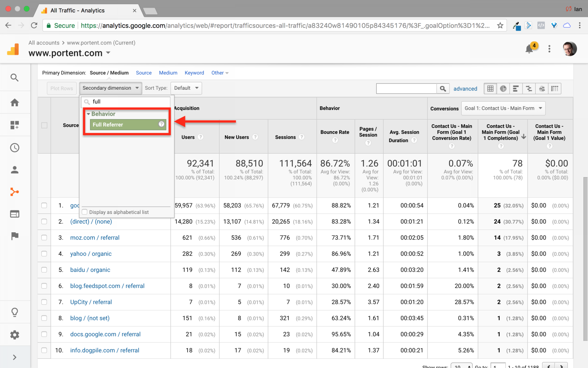Open Customization dashboards icon in sidebar
Viewport: 588px width, 368px height.
(15, 125)
